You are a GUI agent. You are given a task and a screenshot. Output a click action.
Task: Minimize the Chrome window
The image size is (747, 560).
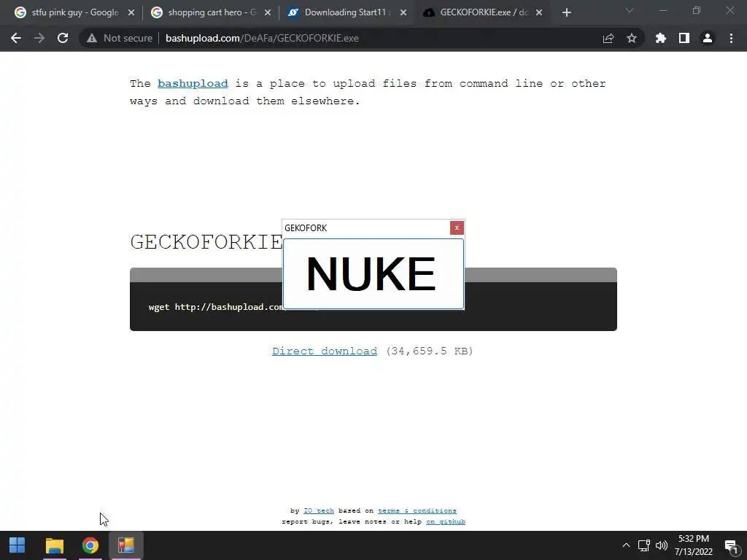pos(662,10)
